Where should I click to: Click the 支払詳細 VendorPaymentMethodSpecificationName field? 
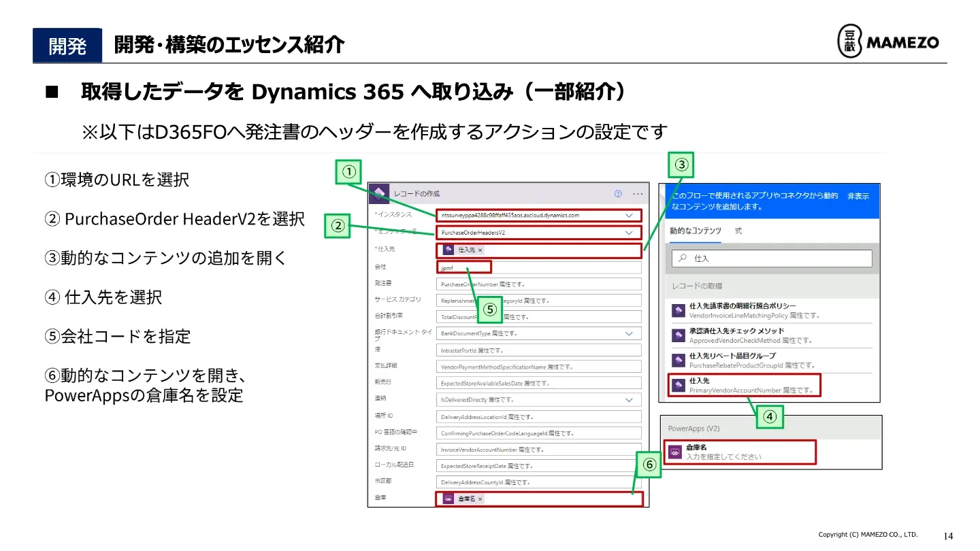point(538,367)
